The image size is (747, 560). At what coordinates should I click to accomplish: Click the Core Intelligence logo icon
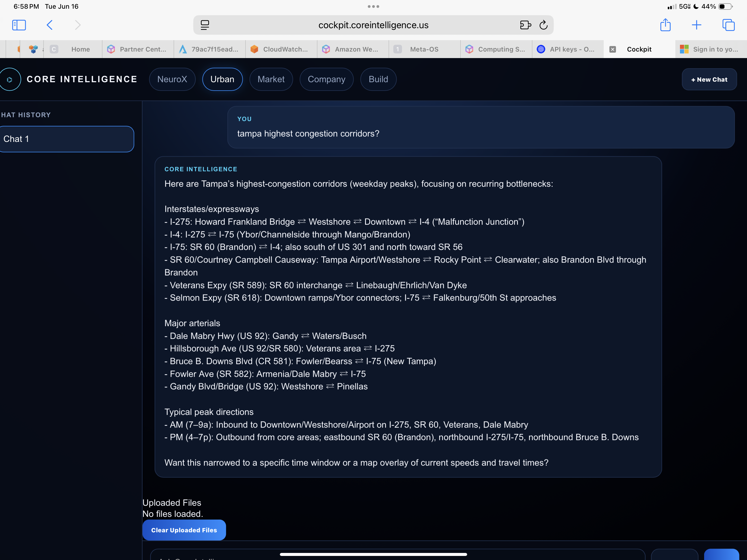tap(10, 79)
